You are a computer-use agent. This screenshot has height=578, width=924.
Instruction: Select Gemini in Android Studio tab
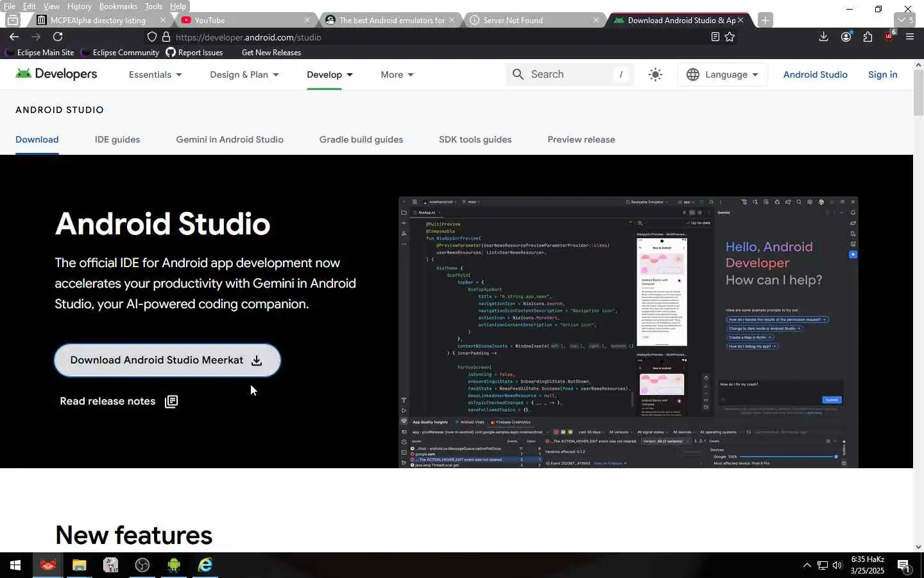[x=230, y=139]
